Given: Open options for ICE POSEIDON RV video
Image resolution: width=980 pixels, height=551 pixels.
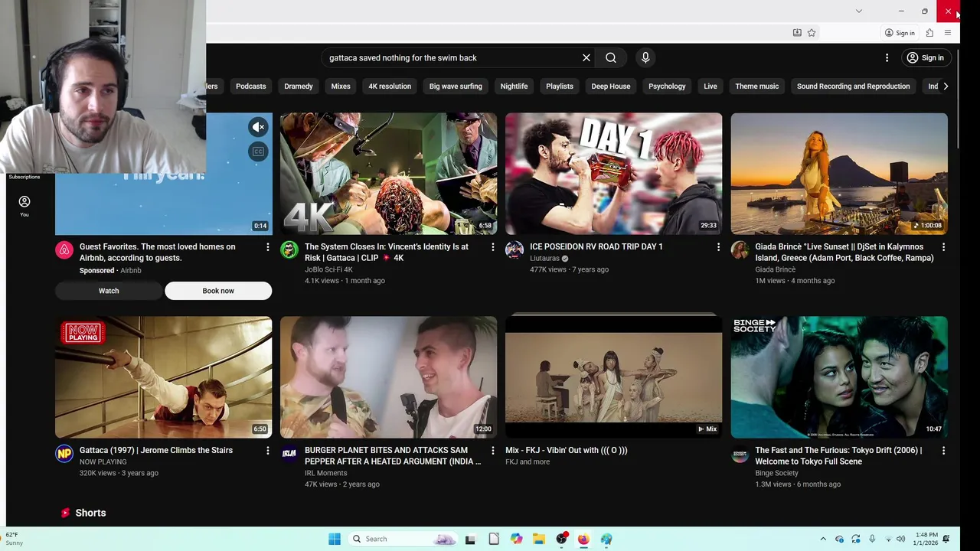Looking at the screenshot, I should (717, 247).
